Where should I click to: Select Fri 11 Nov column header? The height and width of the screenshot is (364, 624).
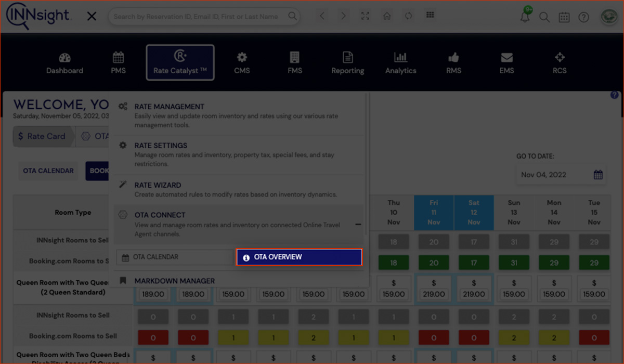pos(434,212)
